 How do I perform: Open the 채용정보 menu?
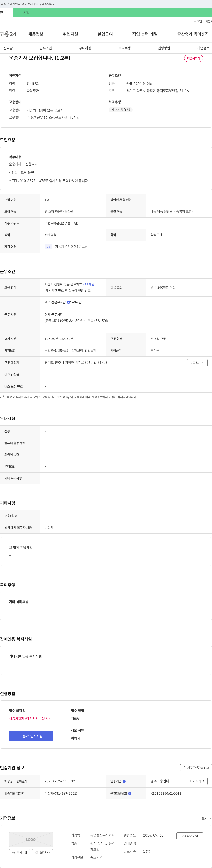click(x=36, y=34)
